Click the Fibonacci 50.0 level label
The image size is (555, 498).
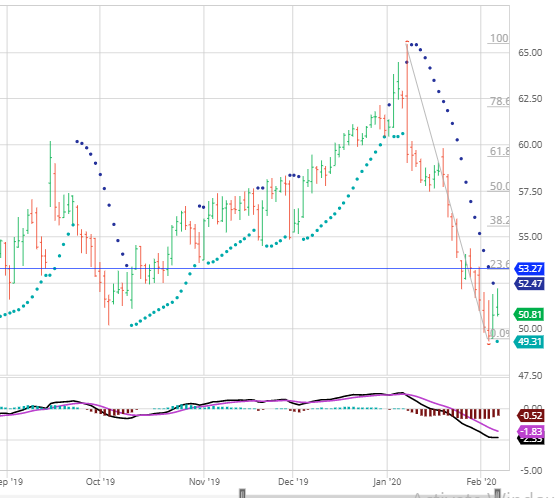coord(499,186)
